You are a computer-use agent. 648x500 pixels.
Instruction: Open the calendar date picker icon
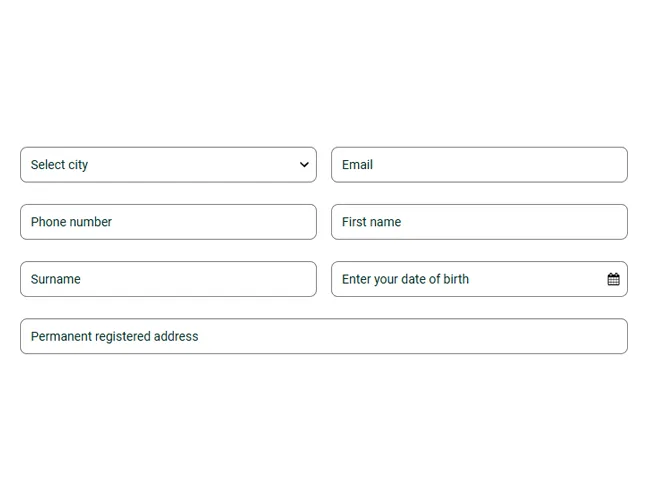[613, 279]
